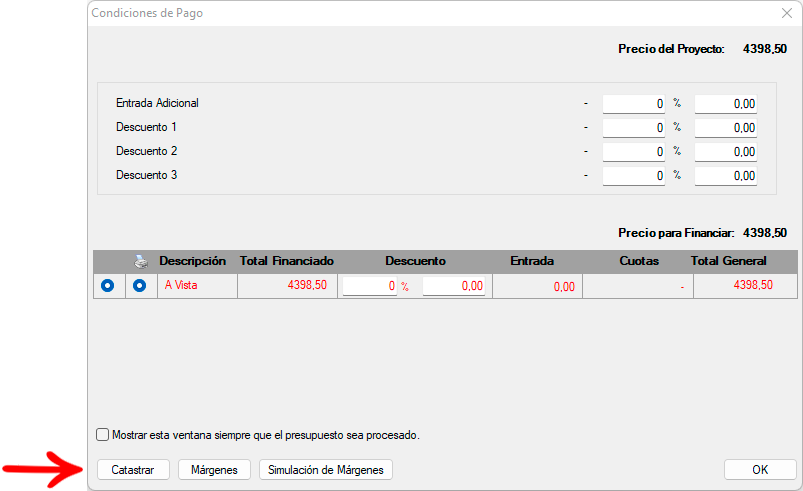Click the Descripción column header
This screenshot has width=803, height=491.
[x=193, y=261]
